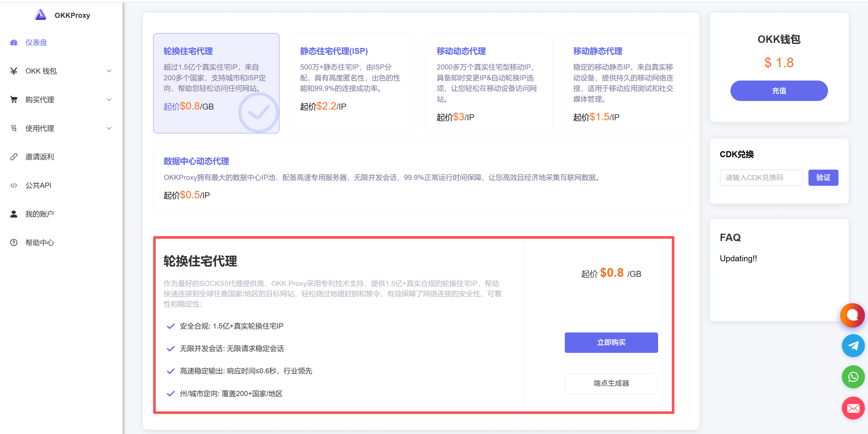
Task: Open the WhatsApp contact icon
Action: [853, 377]
